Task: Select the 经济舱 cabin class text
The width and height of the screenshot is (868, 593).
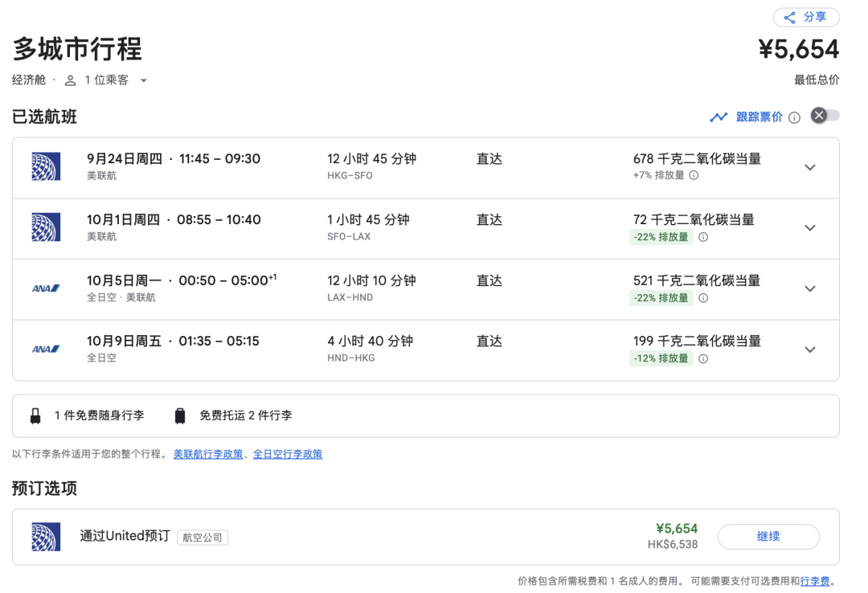Action: click(29, 80)
